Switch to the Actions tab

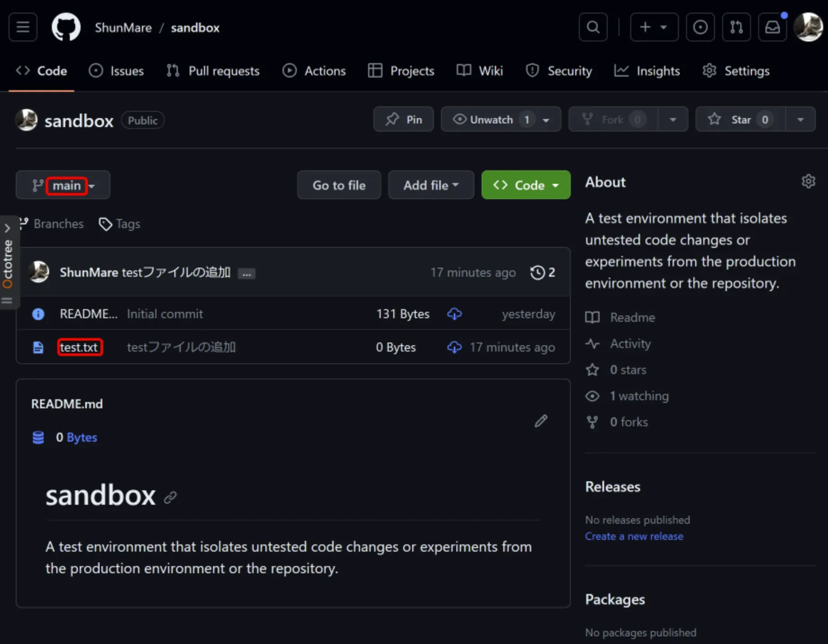tap(314, 71)
